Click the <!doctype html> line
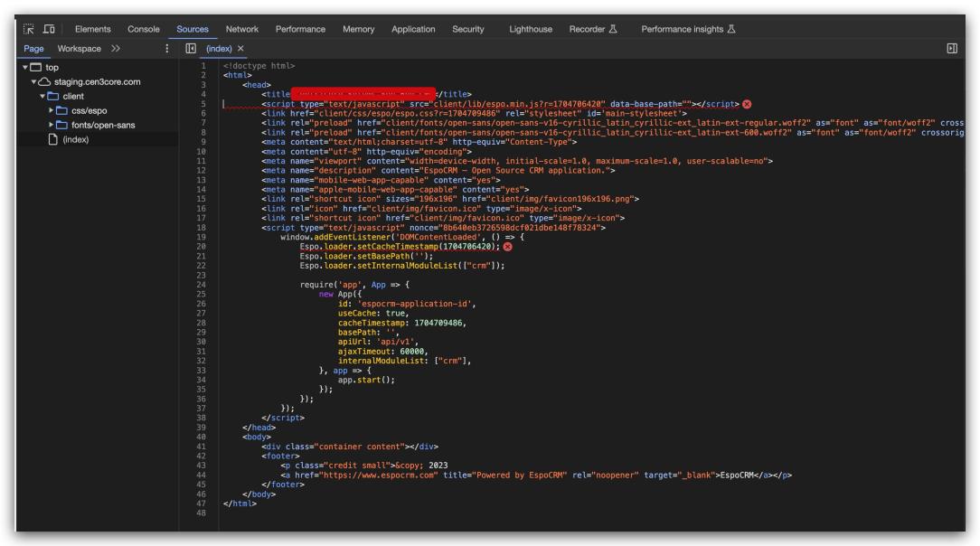The width and height of the screenshot is (980, 546). pos(259,66)
